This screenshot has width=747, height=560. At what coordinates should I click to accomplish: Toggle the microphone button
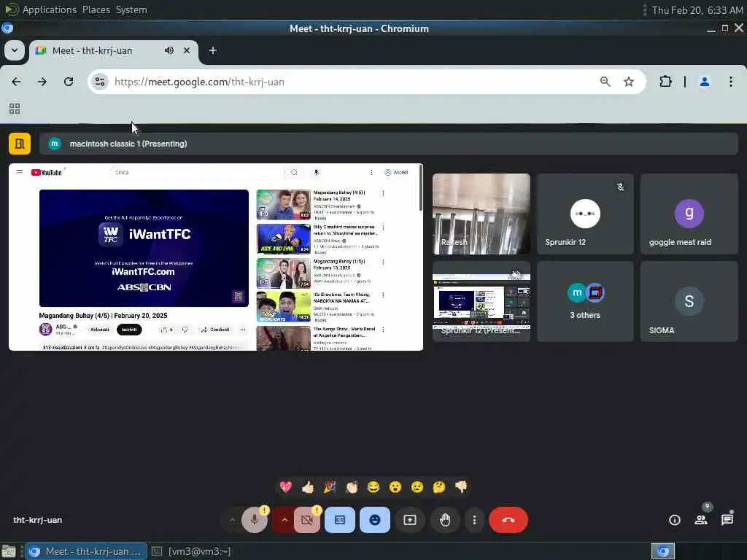tap(255, 520)
